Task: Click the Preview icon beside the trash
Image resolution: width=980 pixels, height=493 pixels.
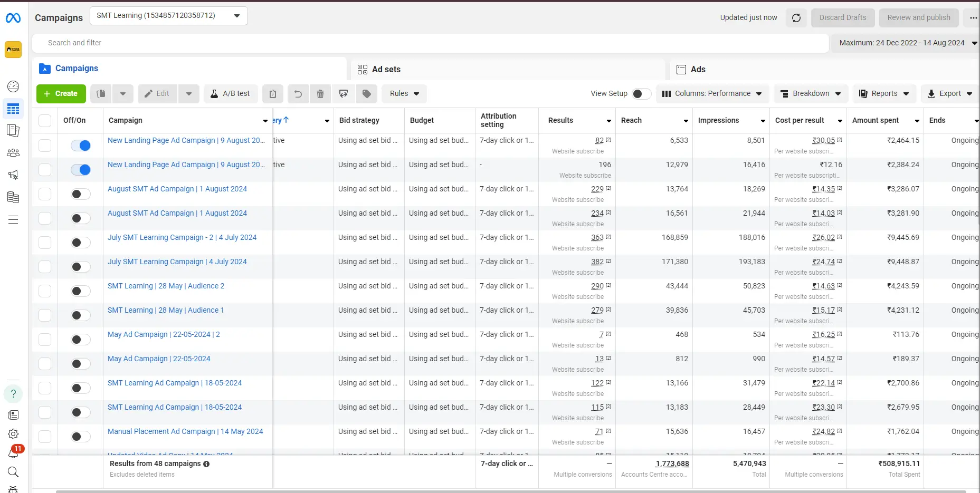Action: [x=344, y=94]
